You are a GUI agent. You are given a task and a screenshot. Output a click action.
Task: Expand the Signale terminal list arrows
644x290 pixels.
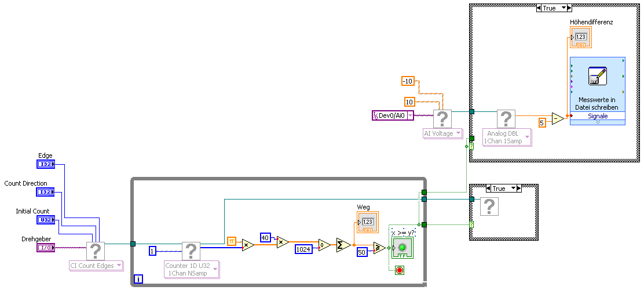pos(598,122)
